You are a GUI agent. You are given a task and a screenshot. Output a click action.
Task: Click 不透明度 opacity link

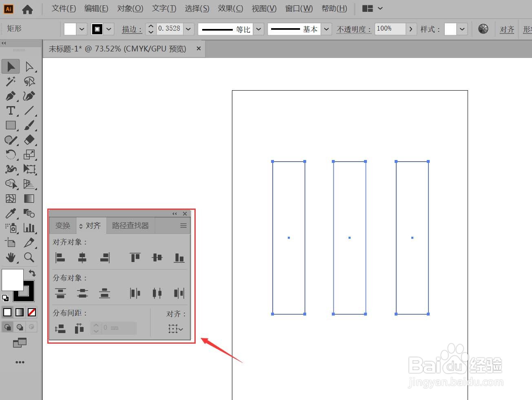353,29
